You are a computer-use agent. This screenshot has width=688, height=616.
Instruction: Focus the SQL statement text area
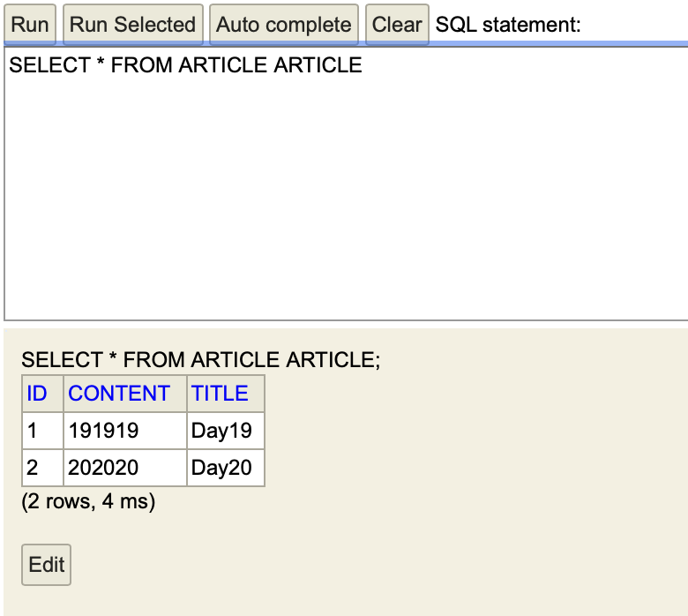point(346,184)
